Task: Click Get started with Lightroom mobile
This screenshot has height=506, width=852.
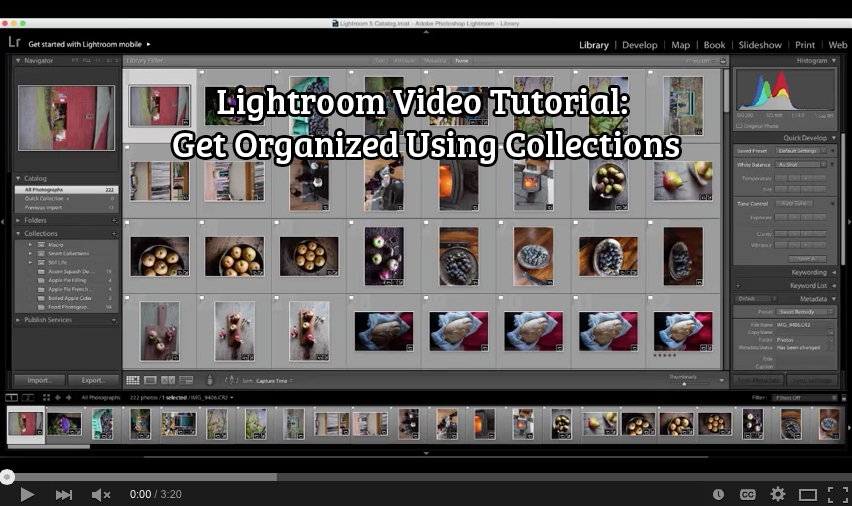Action: pyautogui.click(x=90, y=44)
